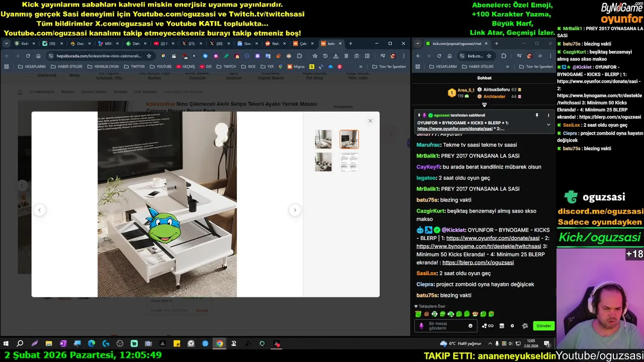The width and height of the screenshot is (644, 362).
Task: Click Area_5_1 top gifter name
Action: [x=466, y=90]
